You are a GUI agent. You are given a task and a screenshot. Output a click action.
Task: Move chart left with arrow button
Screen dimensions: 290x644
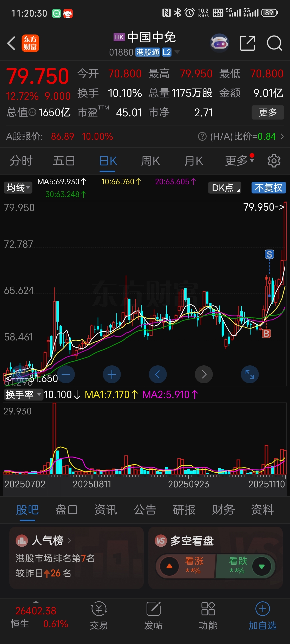pyautogui.click(x=158, y=374)
